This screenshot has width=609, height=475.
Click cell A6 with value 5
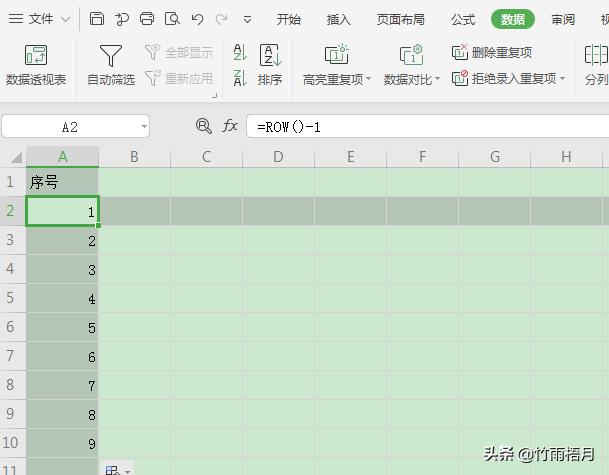coord(63,327)
